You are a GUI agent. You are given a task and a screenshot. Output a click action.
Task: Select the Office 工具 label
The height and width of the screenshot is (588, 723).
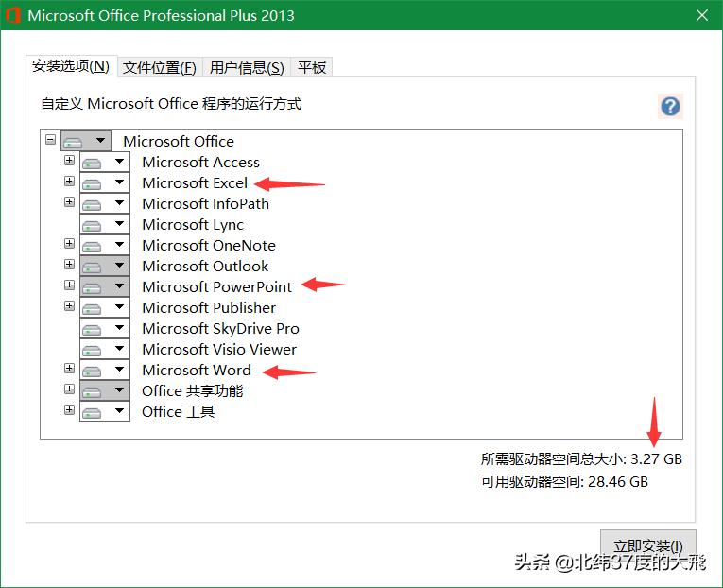[178, 411]
